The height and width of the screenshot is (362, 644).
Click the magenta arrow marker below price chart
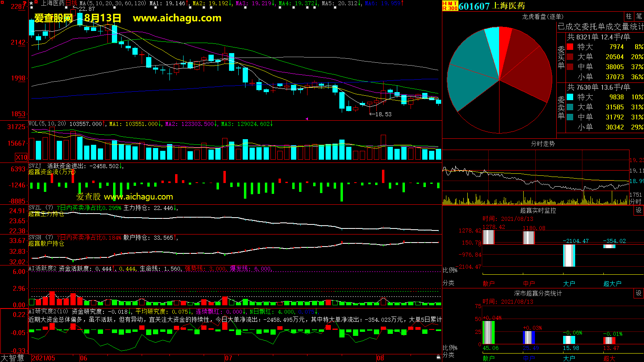tap(307, 119)
